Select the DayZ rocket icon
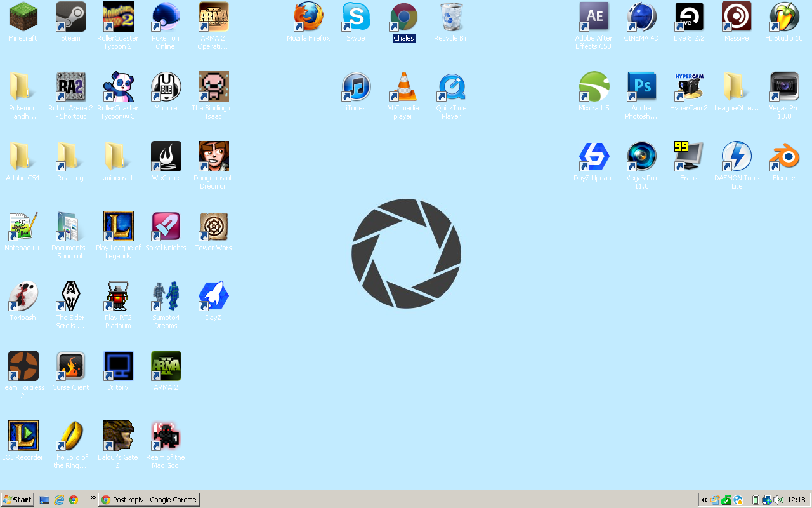812x508 pixels. (x=213, y=297)
